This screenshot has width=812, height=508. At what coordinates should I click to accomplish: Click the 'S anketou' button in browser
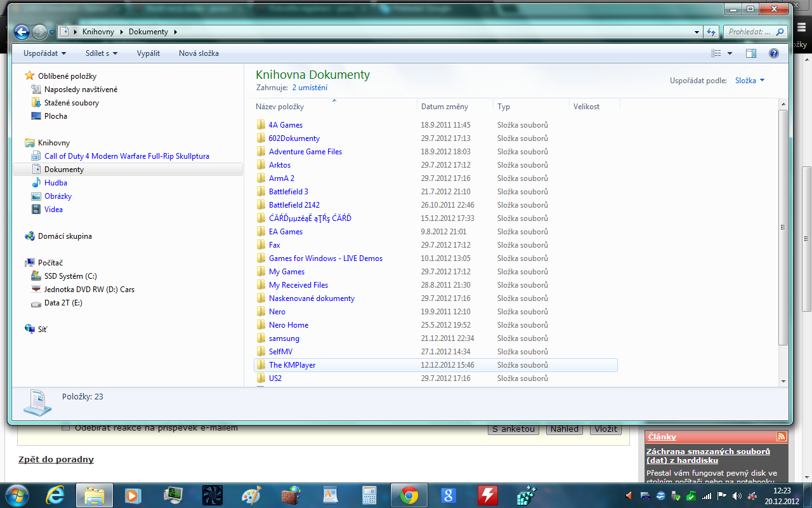(513, 429)
